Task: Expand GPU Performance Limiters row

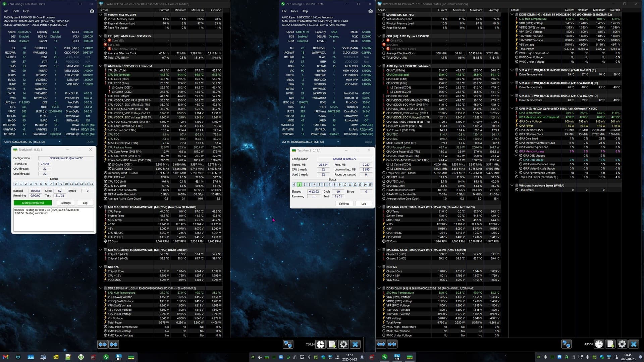Action: pyautogui.click(x=516, y=173)
